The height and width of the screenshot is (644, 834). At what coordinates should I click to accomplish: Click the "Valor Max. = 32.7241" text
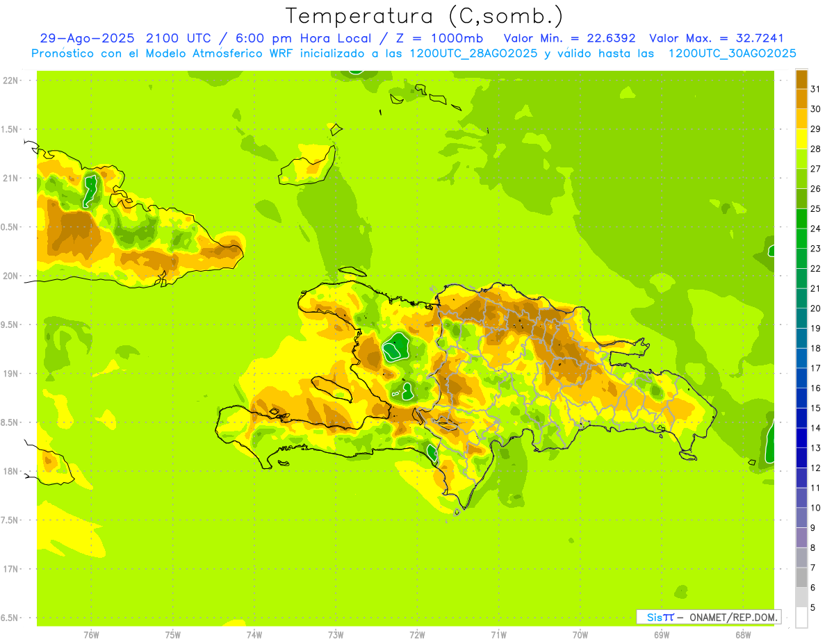pyautogui.click(x=717, y=38)
